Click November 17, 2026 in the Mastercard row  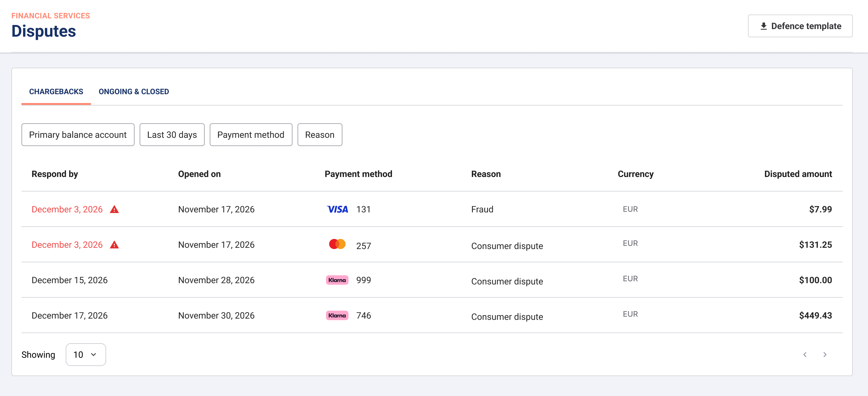click(216, 245)
